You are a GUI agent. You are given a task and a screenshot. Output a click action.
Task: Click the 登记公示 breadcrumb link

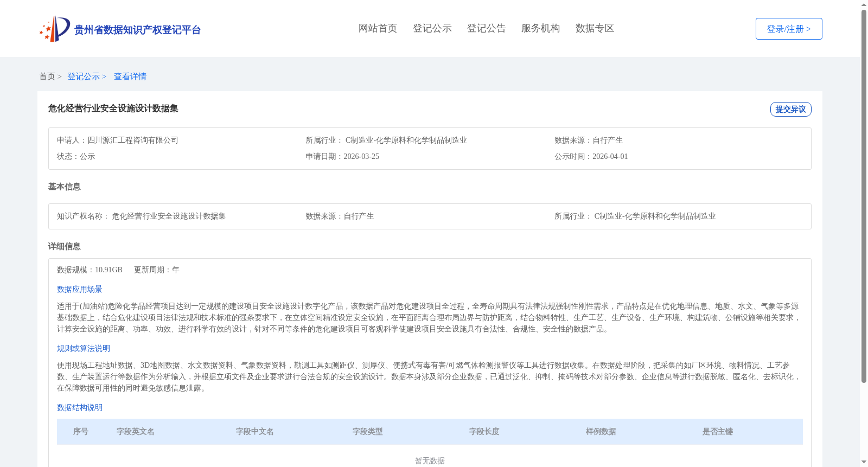tap(87, 76)
